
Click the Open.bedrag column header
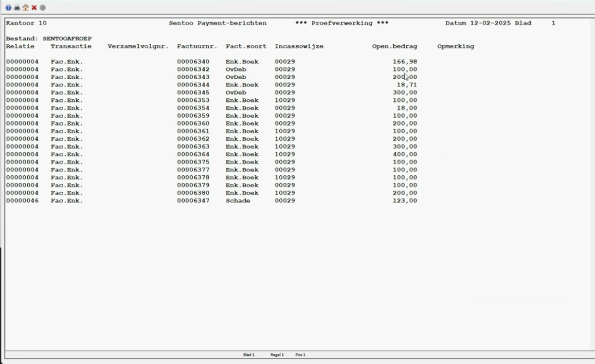click(394, 46)
